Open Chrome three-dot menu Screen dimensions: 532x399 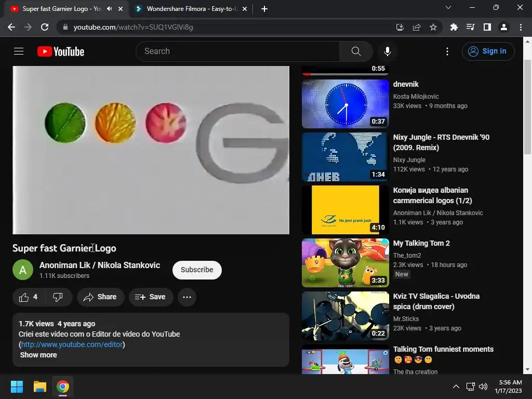click(x=521, y=27)
